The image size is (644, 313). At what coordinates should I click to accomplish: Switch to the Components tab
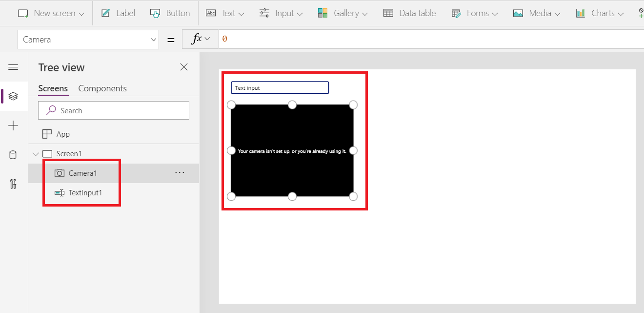[102, 88]
